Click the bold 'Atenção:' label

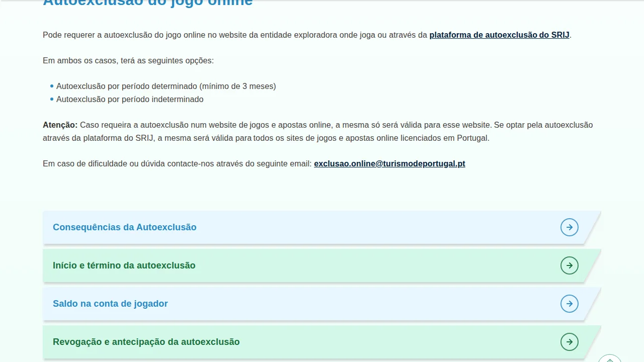pos(60,125)
